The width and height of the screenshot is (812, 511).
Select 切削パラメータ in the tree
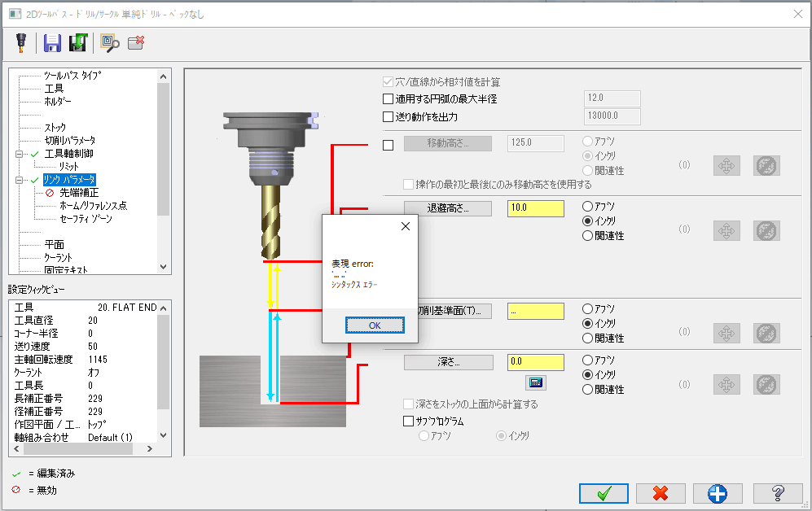click(x=69, y=141)
